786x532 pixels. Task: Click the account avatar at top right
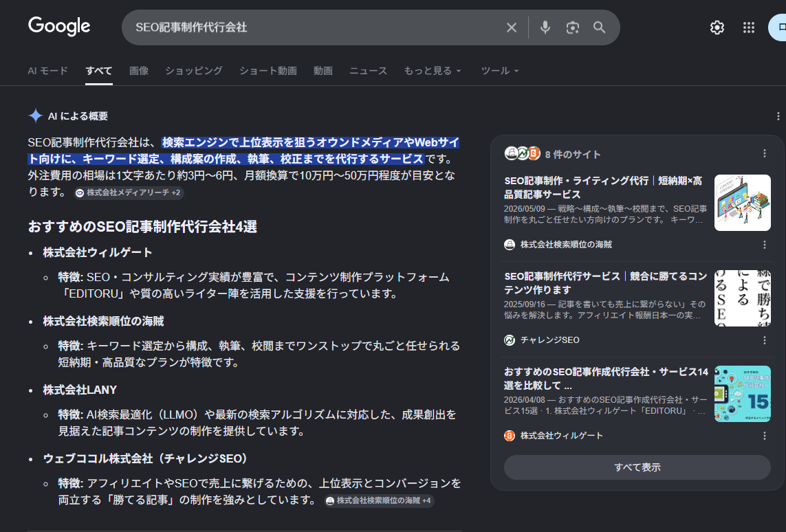[778, 27]
